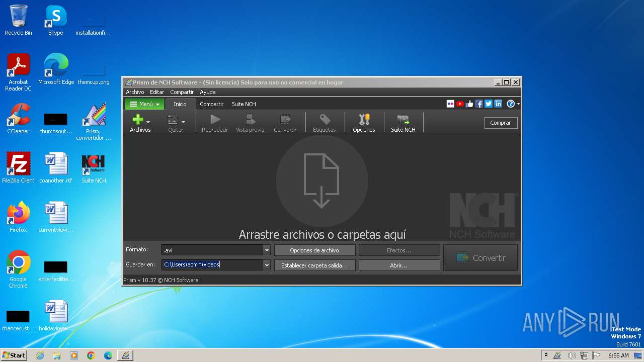The height and width of the screenshot is (362, 644).
Task: Open Prism convertidor desktop shortcut
Action: 94,121
